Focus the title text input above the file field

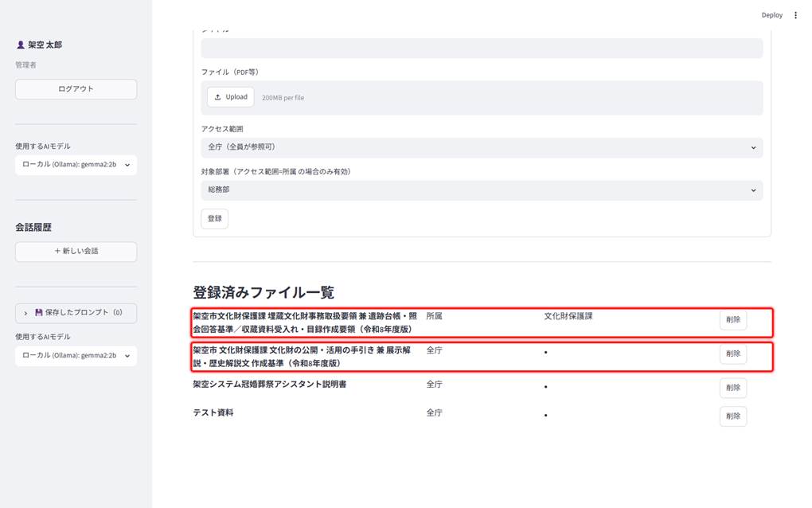[482, 48]
